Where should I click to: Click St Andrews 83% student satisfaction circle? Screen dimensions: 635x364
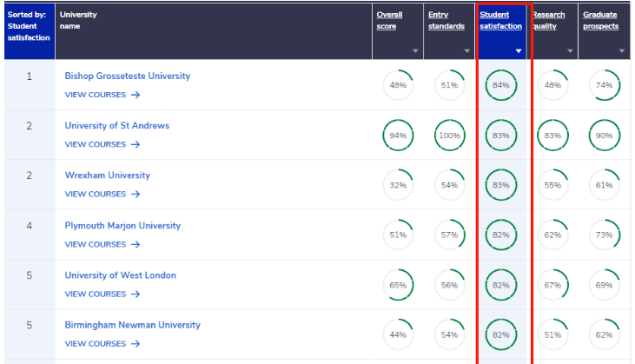click(x=501, y=136)
